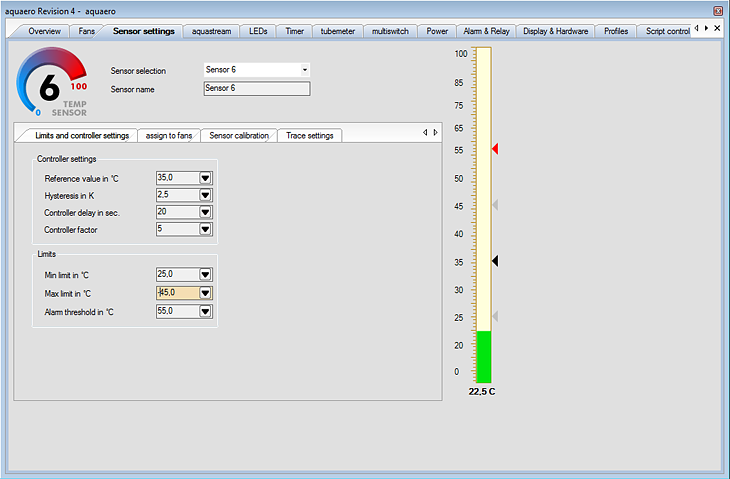Expand the Alarm threshold dropdown
730x479 pixels.
click(x=205, y=311)
